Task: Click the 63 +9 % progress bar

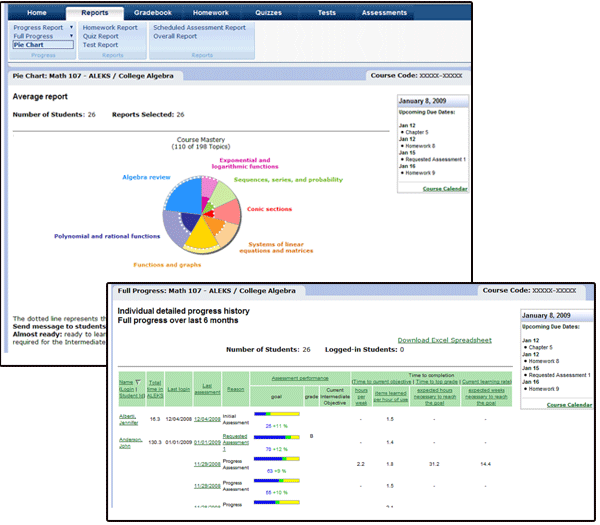Action: tap(277, 458)
